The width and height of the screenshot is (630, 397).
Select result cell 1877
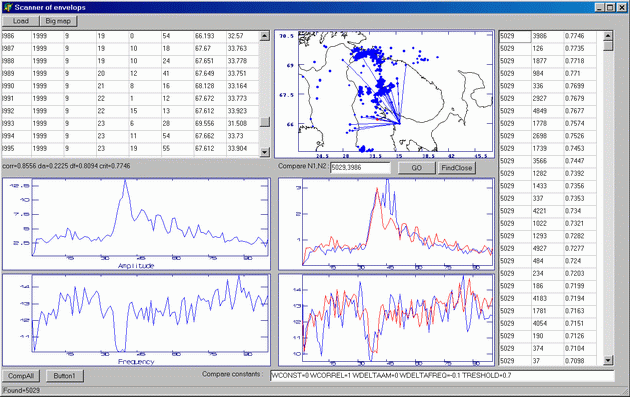point(547,61)
